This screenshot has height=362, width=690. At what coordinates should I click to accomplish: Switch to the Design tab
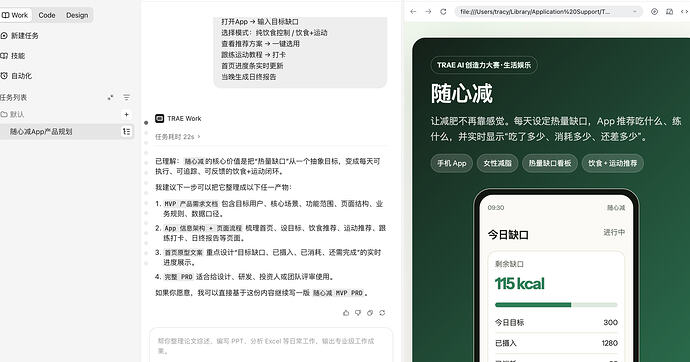(77, 15)
